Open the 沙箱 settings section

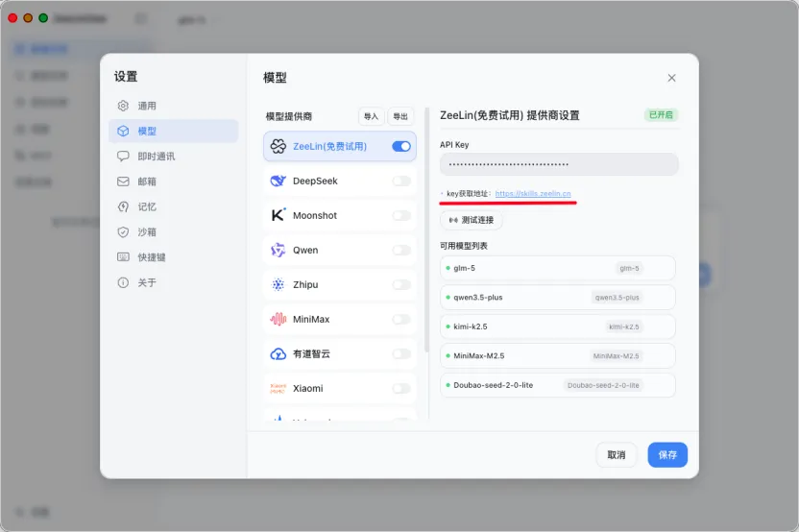click(173, 231)
